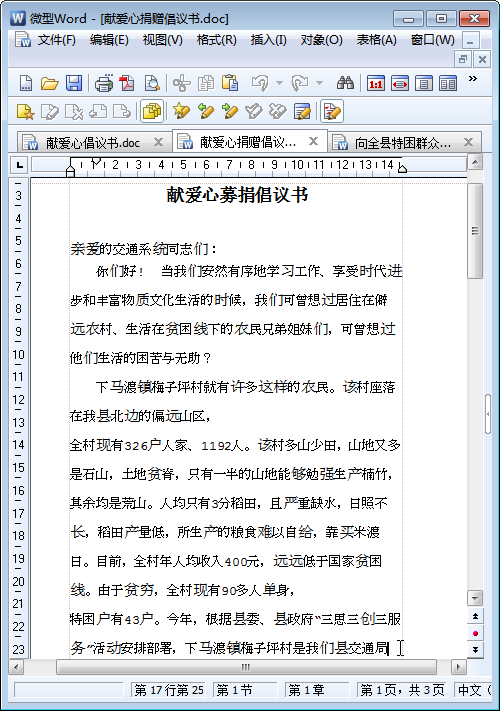Click the Copy icon in the toolbar
This screenshot has height=711, width=500.
206,83
